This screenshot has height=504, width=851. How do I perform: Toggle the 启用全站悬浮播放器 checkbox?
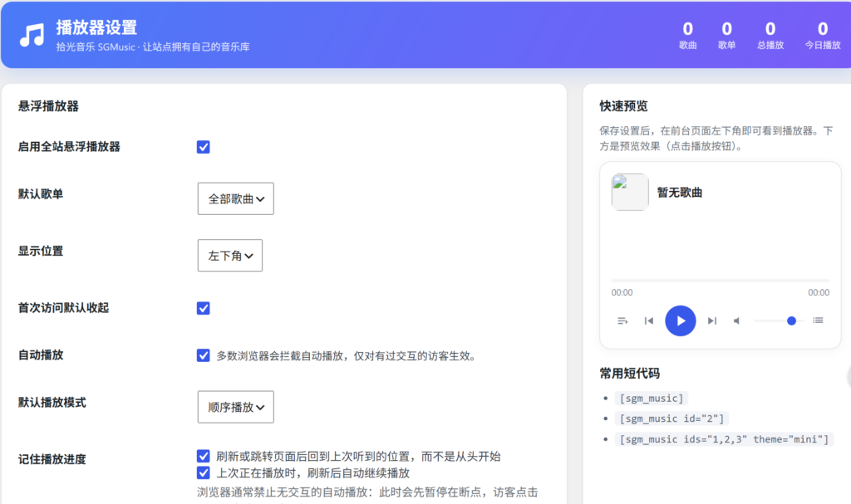204,147
